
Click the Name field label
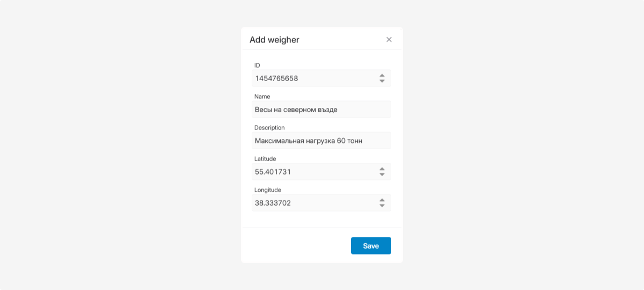[x=262, y=97]
